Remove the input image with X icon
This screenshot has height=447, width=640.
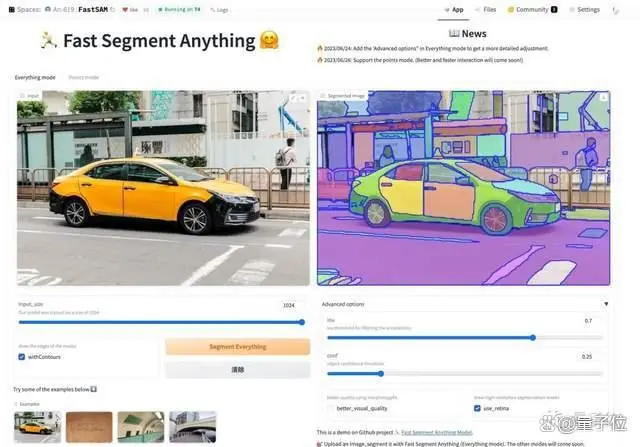click(302, 98)
